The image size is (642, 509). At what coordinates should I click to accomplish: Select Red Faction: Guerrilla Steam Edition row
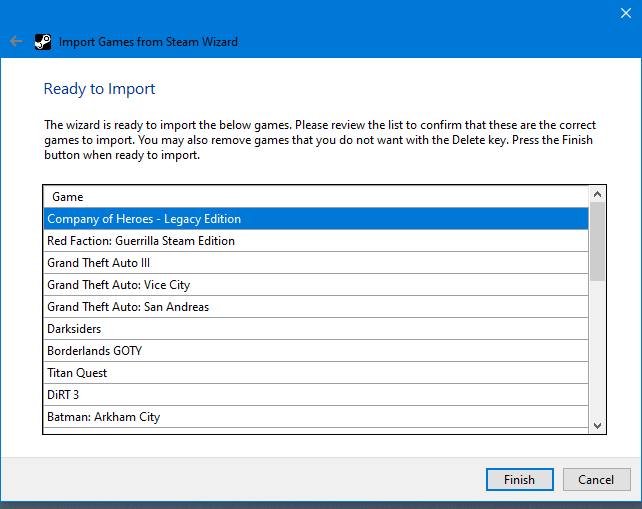[x=316, y=241]
